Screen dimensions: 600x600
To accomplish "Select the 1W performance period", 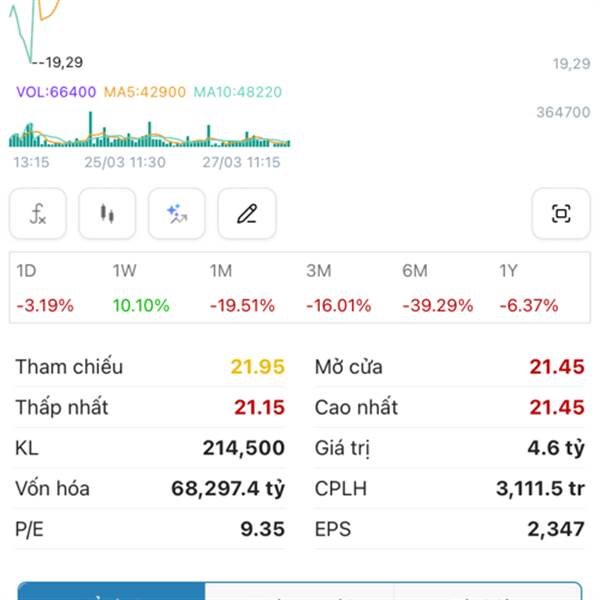I will [141, 290].
